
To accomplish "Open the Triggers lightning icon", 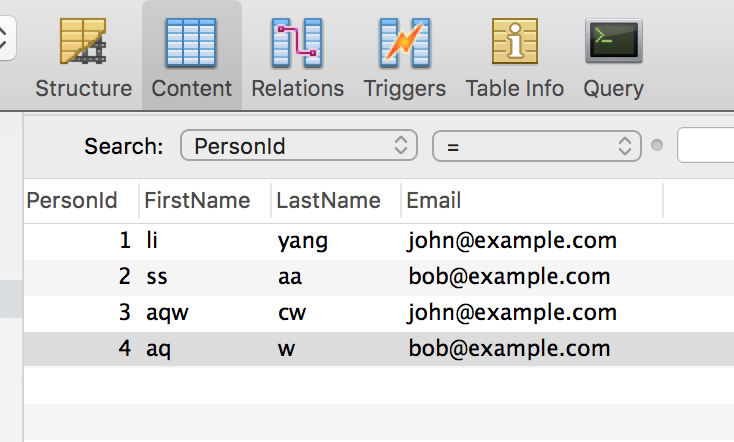I will [x=404, y=42].
